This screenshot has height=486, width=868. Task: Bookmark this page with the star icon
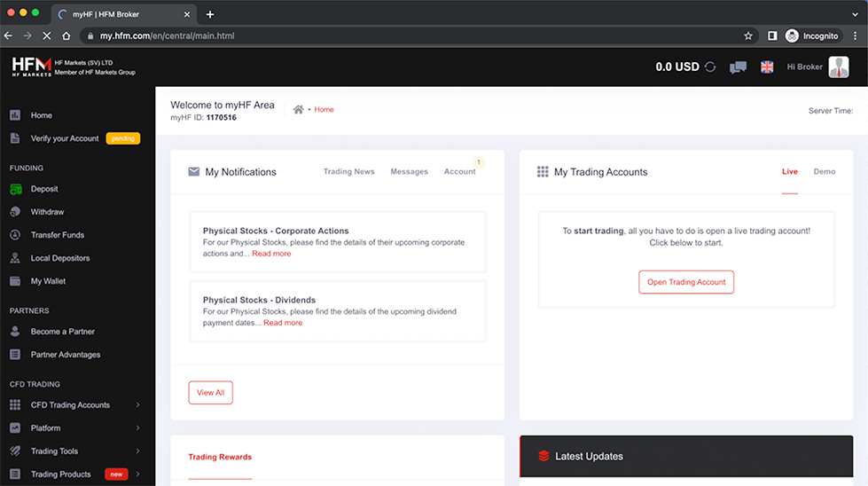(x=748, y=36)
